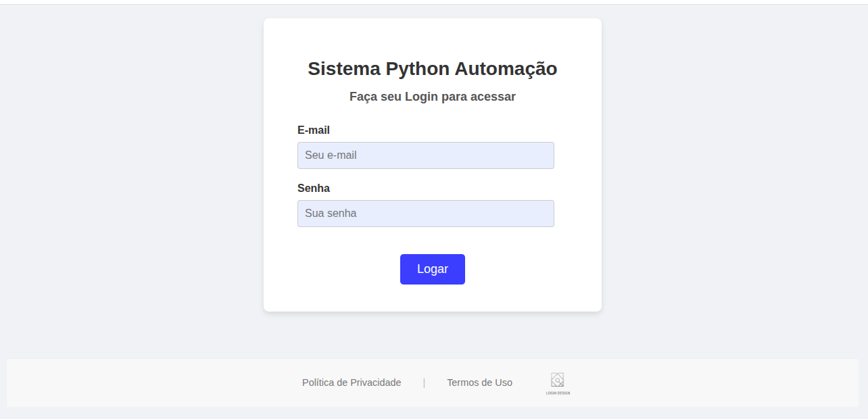The height and width of the screenshot is (419, 868).
Task: Click the LOGIN DESIGN logo icon
Action: (557, 378)
